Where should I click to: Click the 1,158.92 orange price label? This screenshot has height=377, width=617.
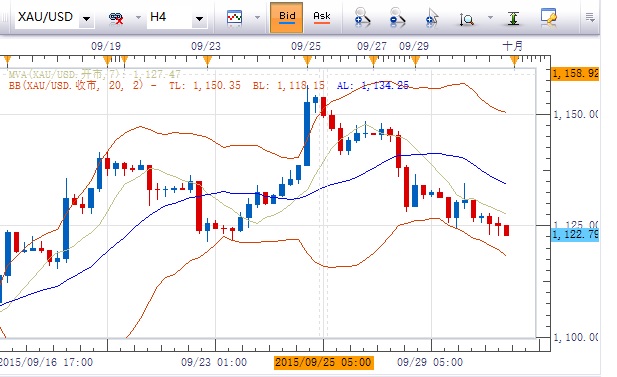575,74
